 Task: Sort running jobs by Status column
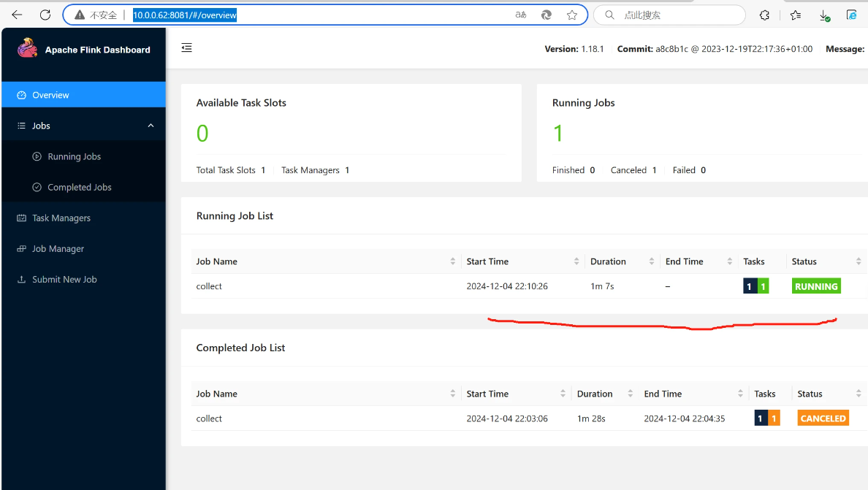click(804, 261)
